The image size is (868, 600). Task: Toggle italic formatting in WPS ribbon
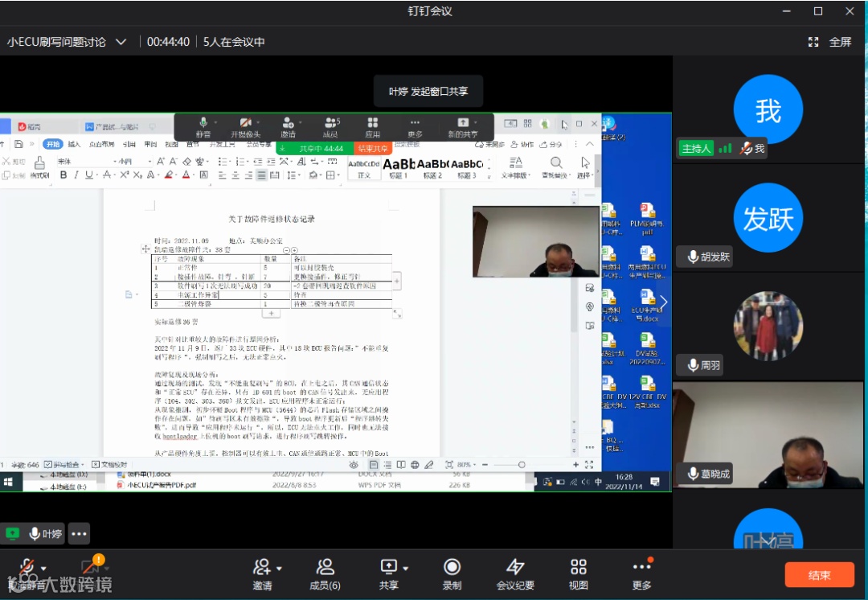coord(76,175)
